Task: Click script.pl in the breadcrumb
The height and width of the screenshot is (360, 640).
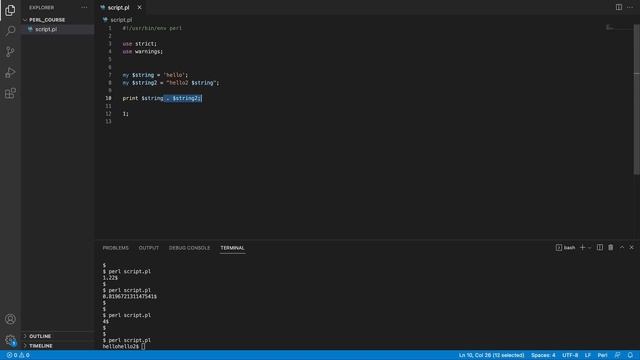Action: point(121,20)
